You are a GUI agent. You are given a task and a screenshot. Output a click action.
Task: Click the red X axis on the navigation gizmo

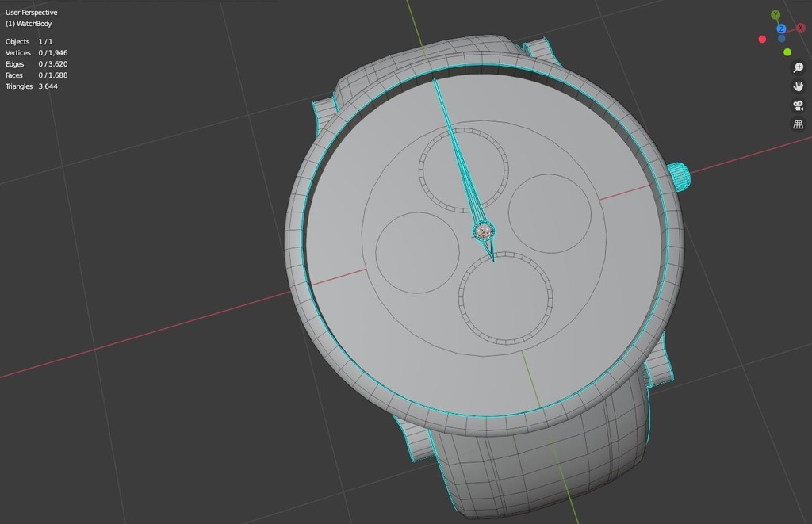(x=800, y=28)
